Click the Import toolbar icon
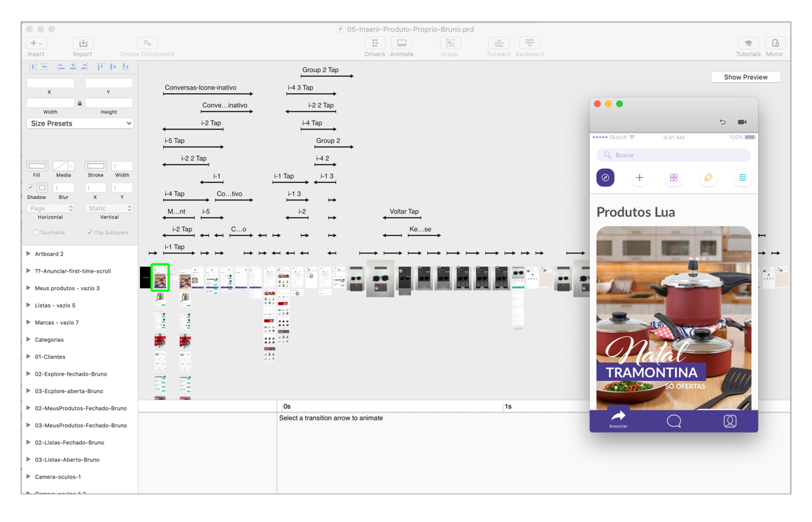Screen dimensions: 812x522 click(x=83, y=43)
